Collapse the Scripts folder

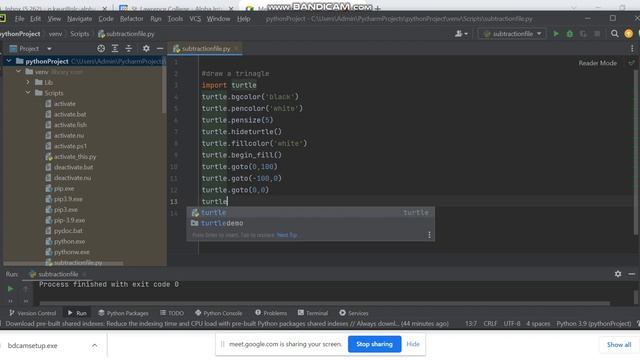(x=28, y=93)
